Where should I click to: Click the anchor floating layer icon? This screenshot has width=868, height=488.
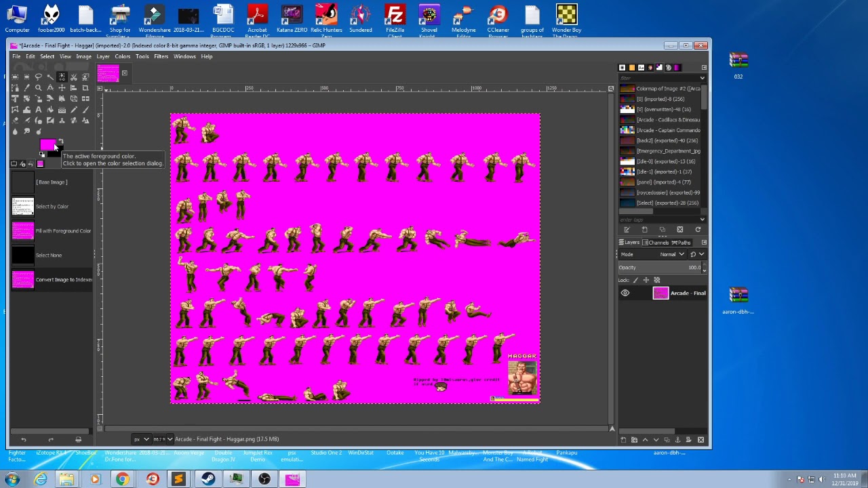coord(677,440)
